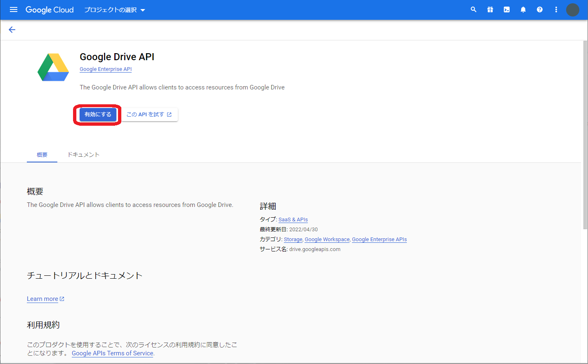Viewport: 588px width, 364px height.
Task: Open the free trial gift icon
Action: coord(490,9)
